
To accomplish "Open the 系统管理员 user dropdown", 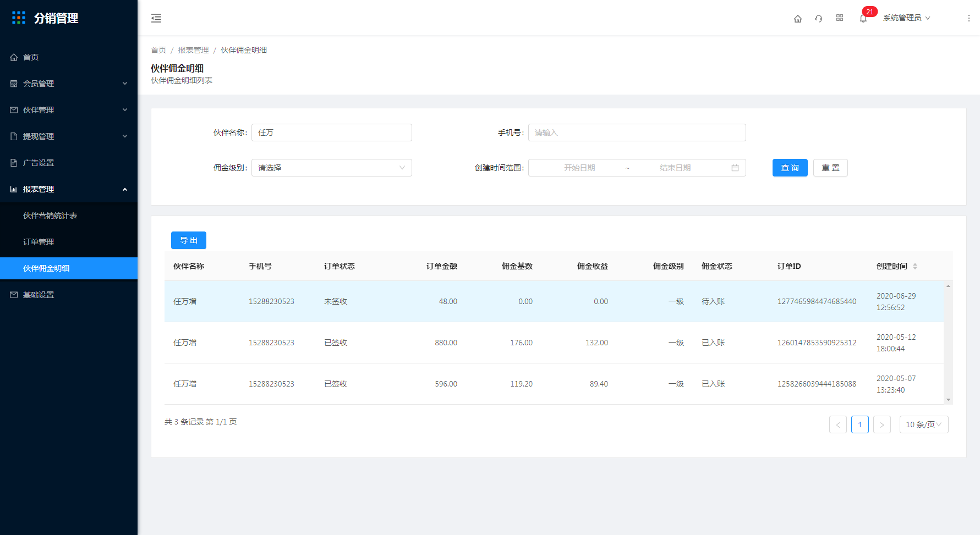I will click(x=906, y=18).
